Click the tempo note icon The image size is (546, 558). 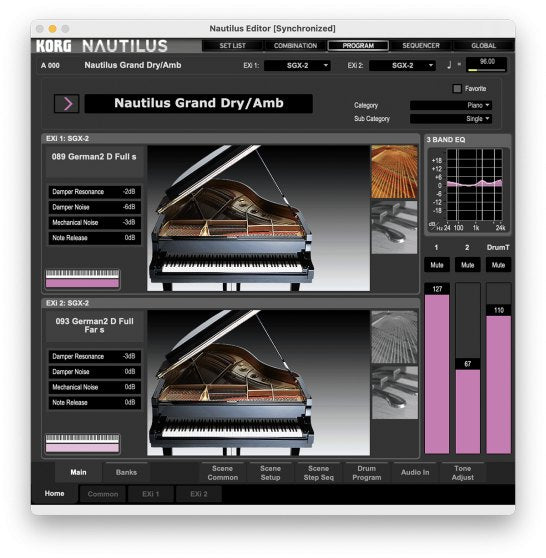(449, 65)
